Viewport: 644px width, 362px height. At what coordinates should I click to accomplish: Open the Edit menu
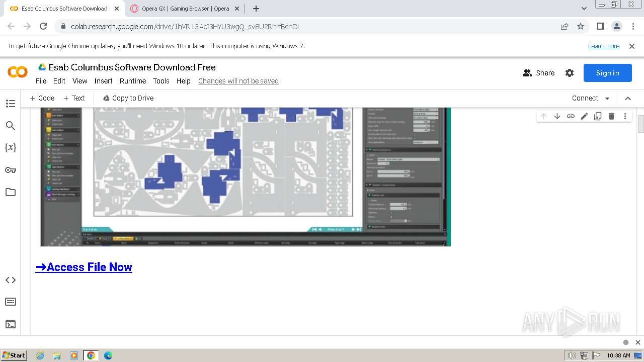click(59, 81)
